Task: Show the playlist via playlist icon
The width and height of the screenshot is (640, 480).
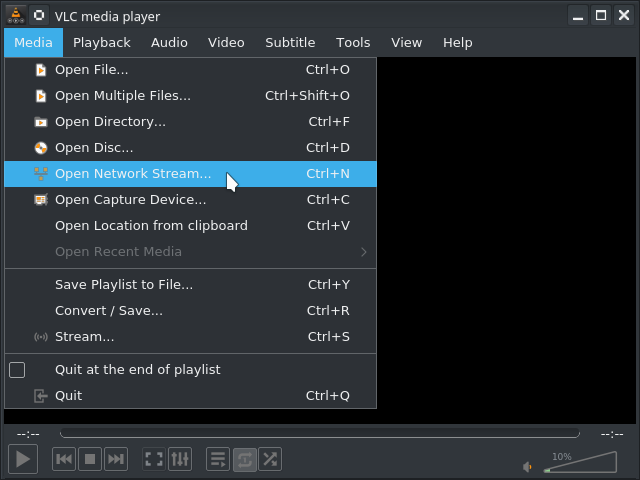Action: pos(218,459)
